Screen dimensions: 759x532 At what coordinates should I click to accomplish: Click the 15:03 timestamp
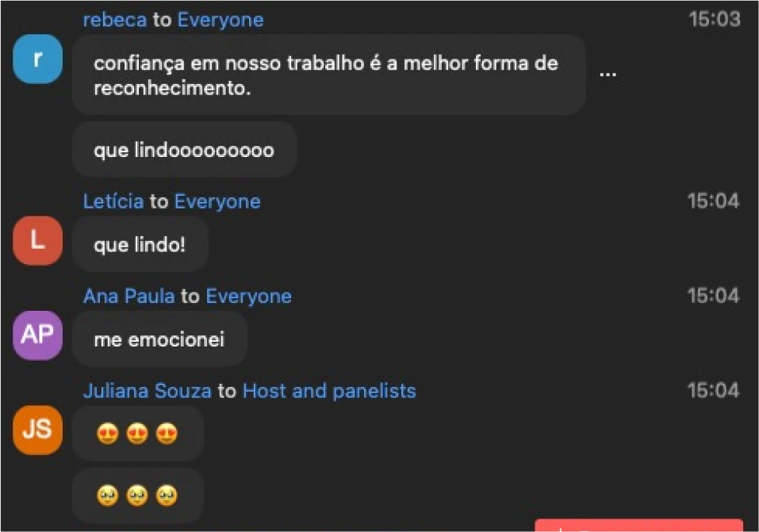[715, 19]
